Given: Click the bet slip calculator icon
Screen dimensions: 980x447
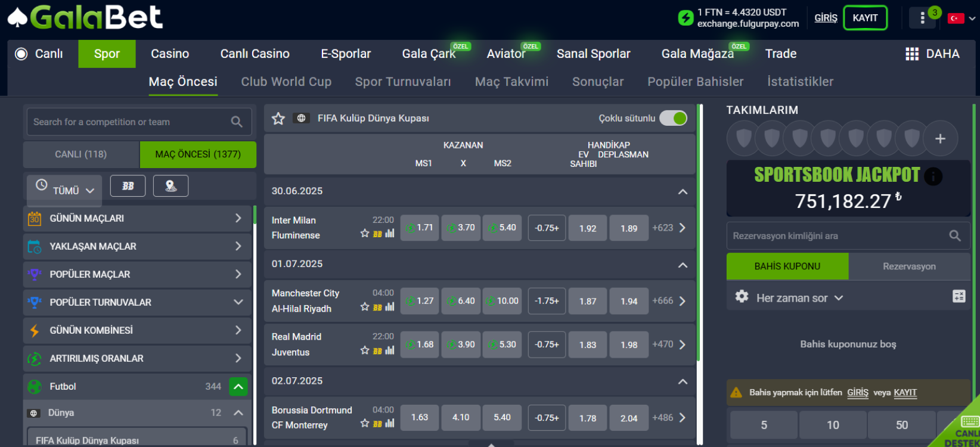Looking at the screenshot, I should [959, 296].
